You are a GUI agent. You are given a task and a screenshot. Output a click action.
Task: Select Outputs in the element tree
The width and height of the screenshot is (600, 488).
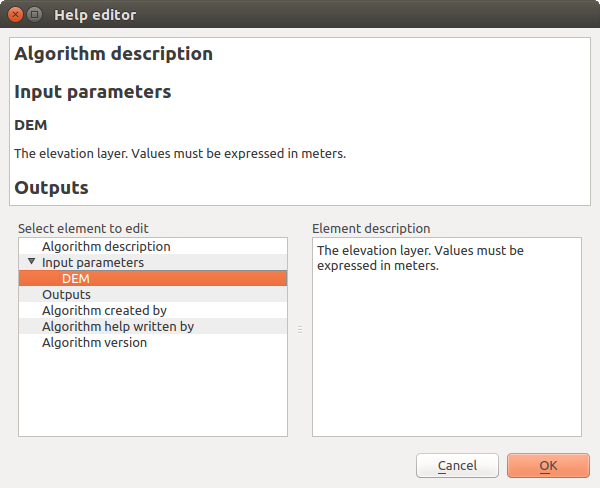[x=66, y=294]
